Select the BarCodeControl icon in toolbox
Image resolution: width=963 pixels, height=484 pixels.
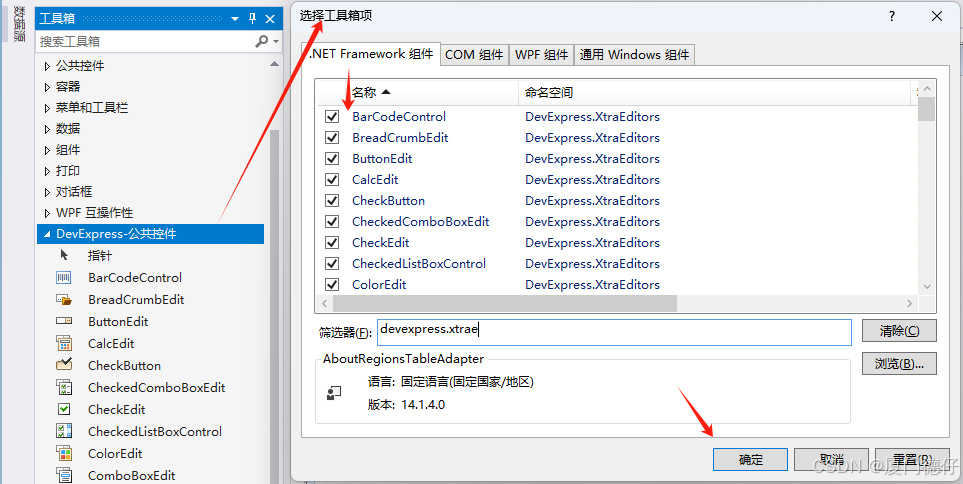[63, 278]
